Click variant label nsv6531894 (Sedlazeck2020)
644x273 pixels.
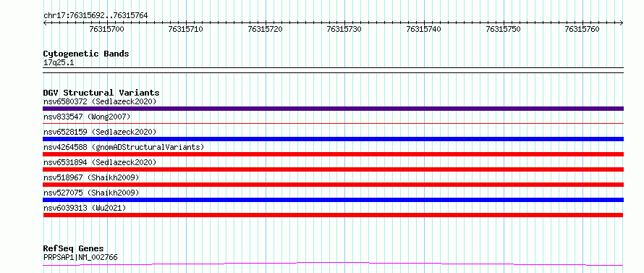[100, 162]
